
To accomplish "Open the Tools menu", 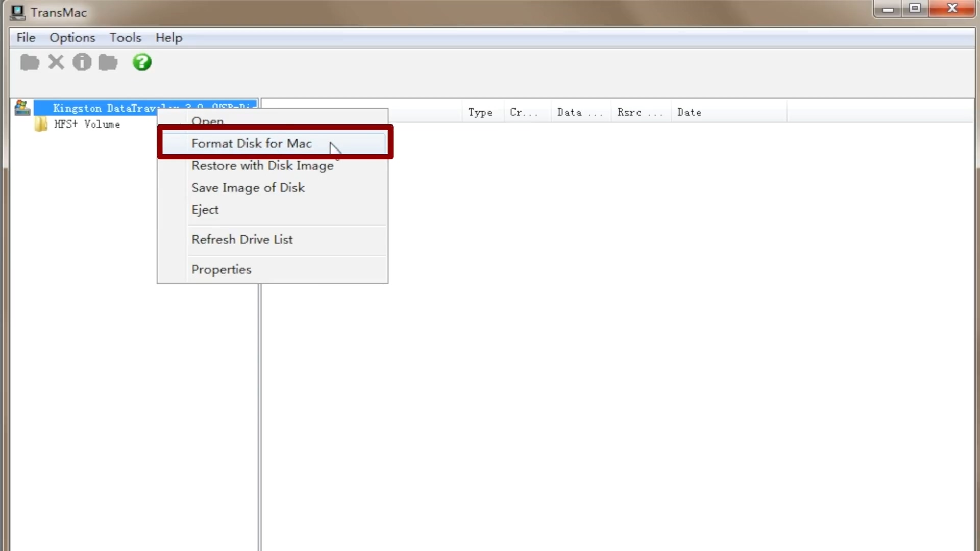I will [x=125, y=38].
